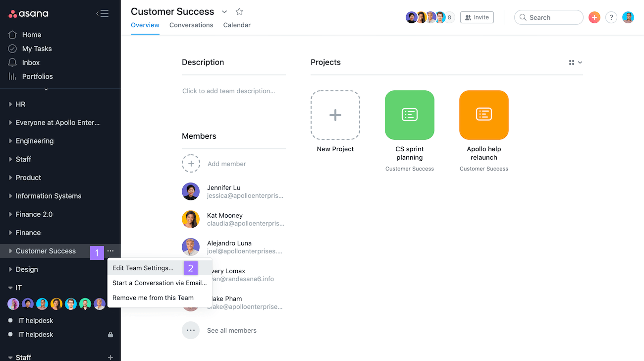Open the CS sprint planning project tile
The width and height of the screenshot is (644, 361).
(409, 115)
